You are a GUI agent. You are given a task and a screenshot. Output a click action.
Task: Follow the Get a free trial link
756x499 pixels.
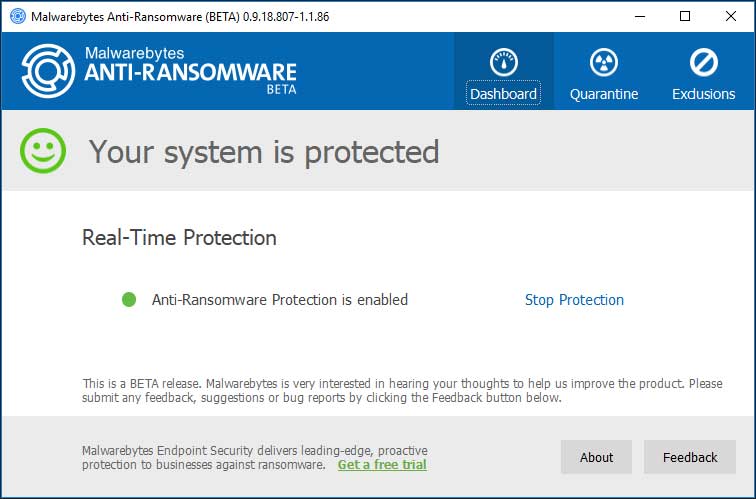(382, 465)
